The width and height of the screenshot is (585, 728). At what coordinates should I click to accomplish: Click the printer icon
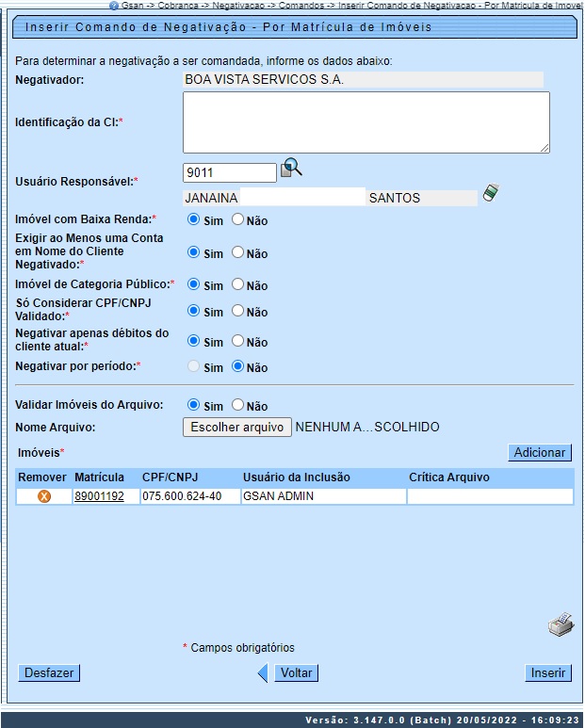point(561,624)
